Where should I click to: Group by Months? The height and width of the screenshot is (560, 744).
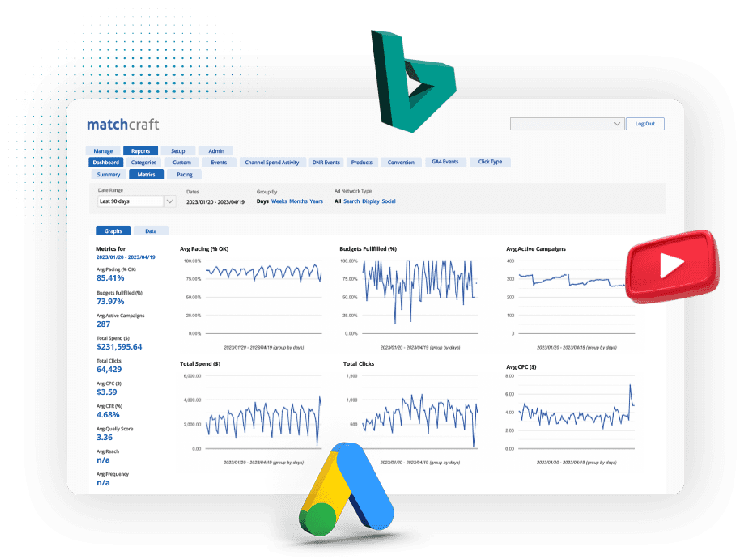click(298, 201)
